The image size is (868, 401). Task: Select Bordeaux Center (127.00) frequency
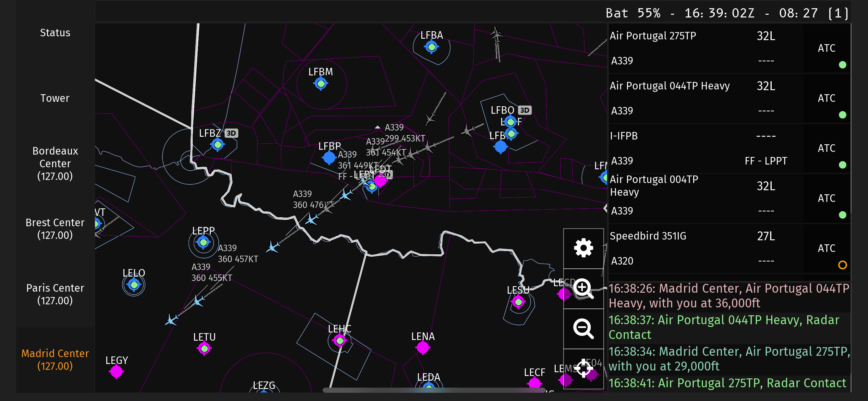tap(55, 163)
